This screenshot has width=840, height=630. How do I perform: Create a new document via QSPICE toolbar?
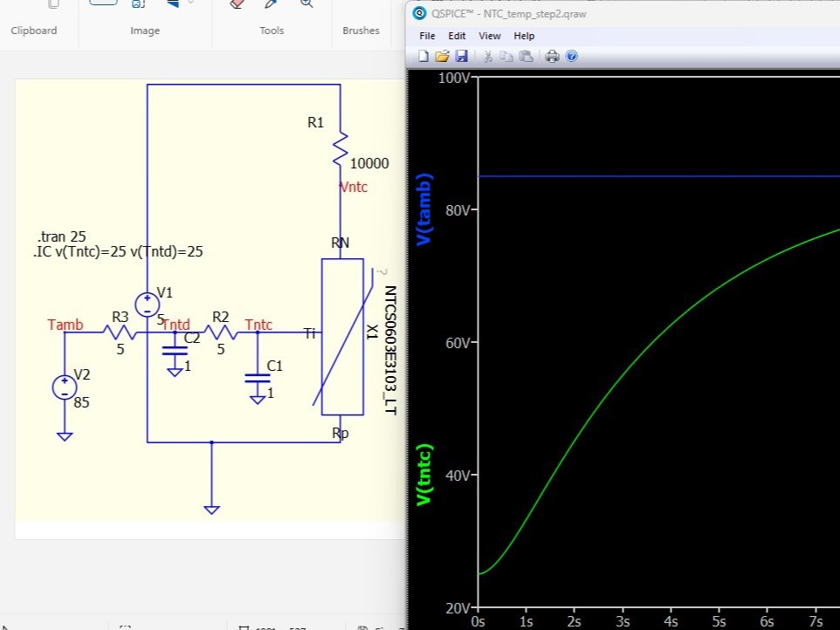coord(423,56)
